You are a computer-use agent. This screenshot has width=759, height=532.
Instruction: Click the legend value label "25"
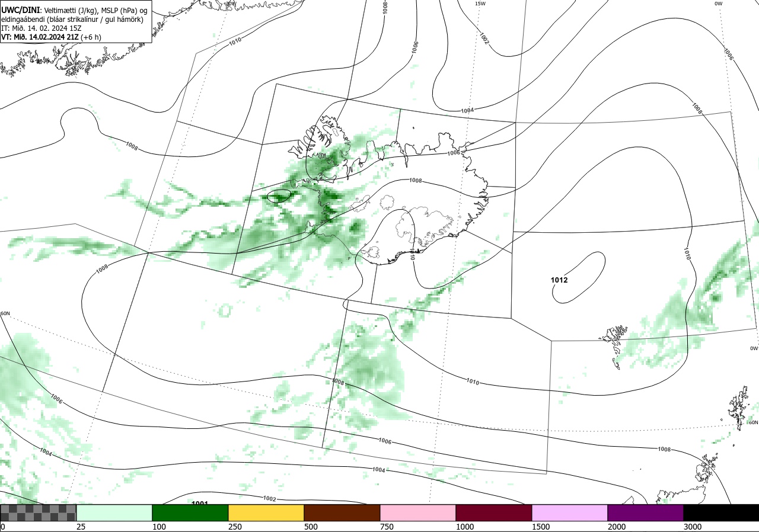click(82, 527)
